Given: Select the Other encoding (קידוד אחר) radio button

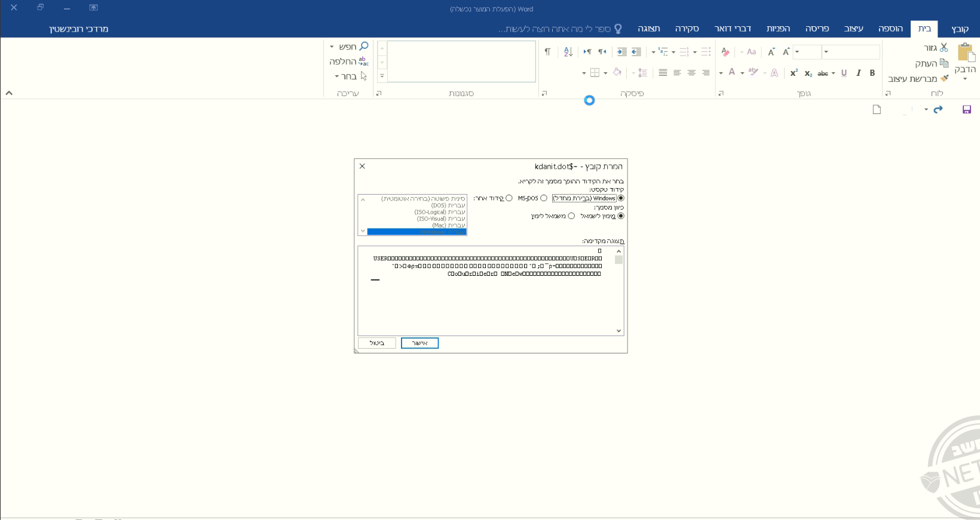Looking at the screenshot, I should (x=509, y=198).
